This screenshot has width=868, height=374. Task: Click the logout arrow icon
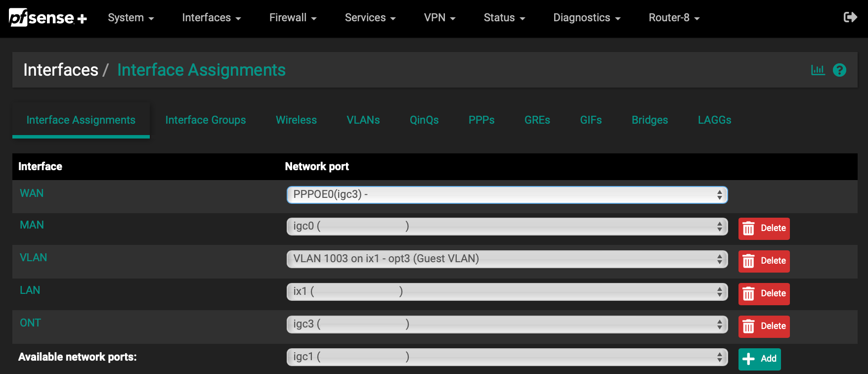click(850, 17)
